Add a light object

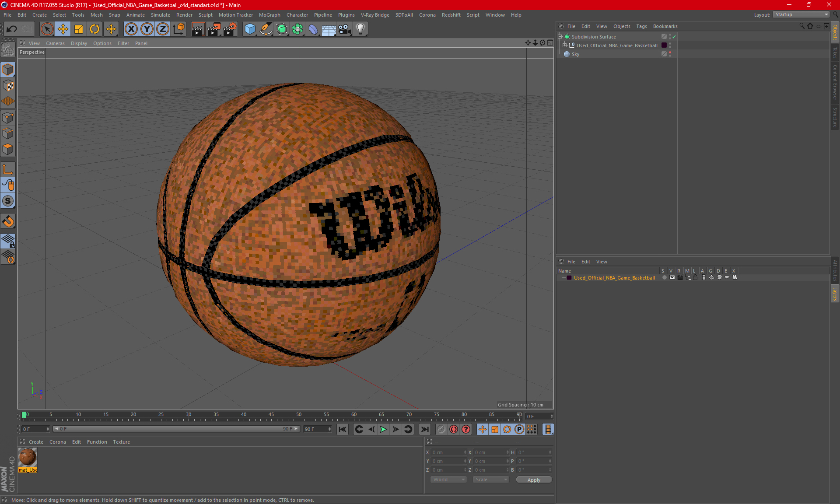360,29
